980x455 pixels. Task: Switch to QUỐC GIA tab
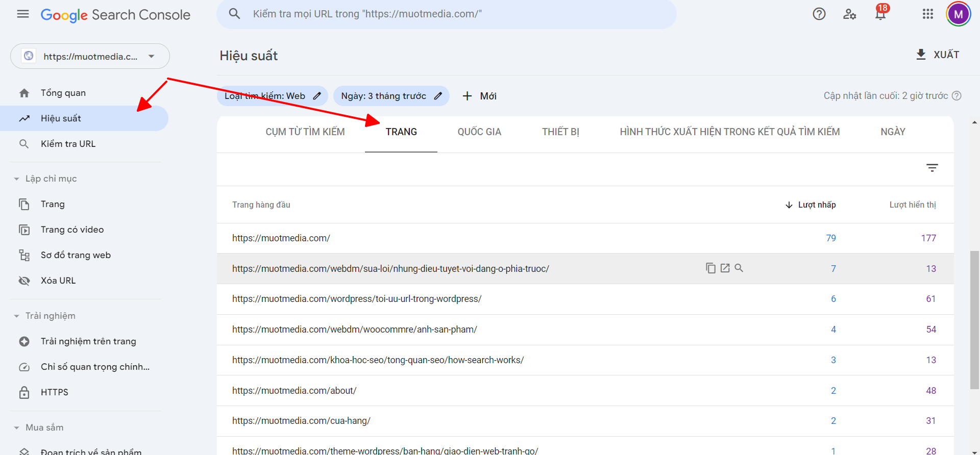tap(479, 132)
